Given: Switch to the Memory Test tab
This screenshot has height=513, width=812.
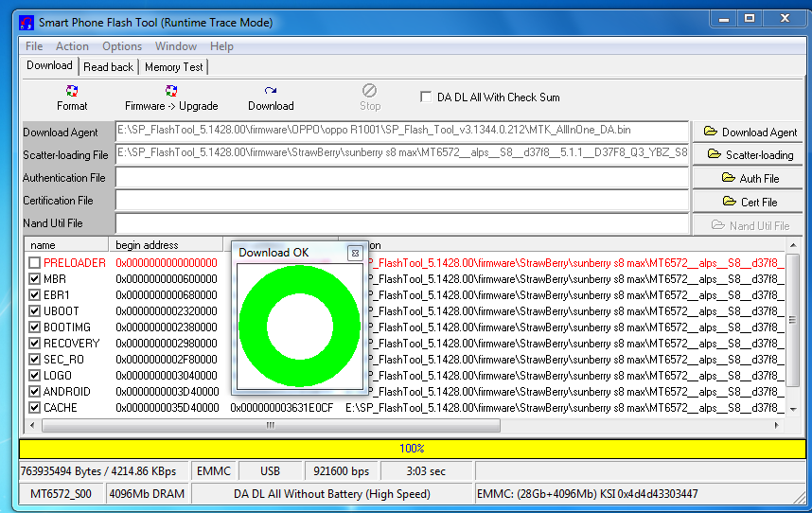Looking at the screenshot, I should (173, 67).
